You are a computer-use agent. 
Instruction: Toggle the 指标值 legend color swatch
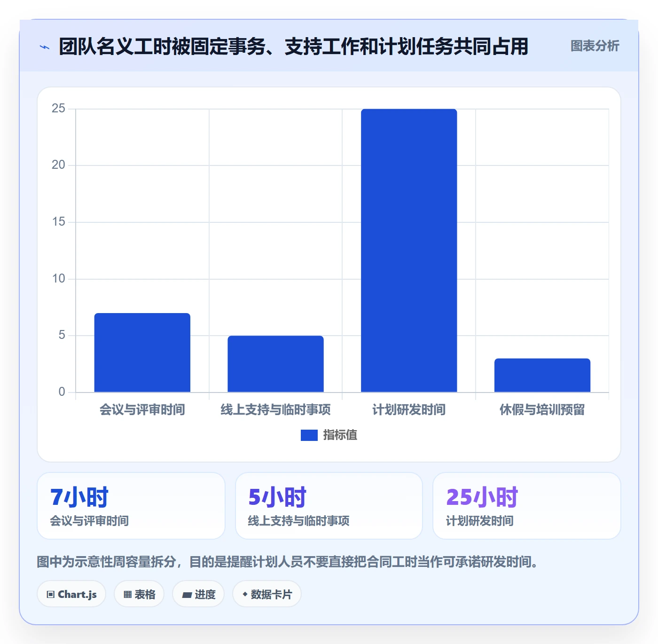point(309,435)
